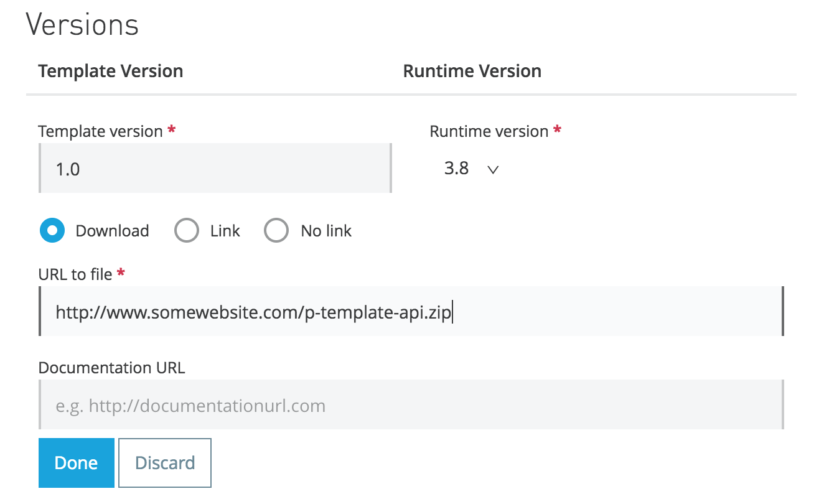Click the "Link" option label text
Viewport: 824px width, 504px height.
pos(225,231)
